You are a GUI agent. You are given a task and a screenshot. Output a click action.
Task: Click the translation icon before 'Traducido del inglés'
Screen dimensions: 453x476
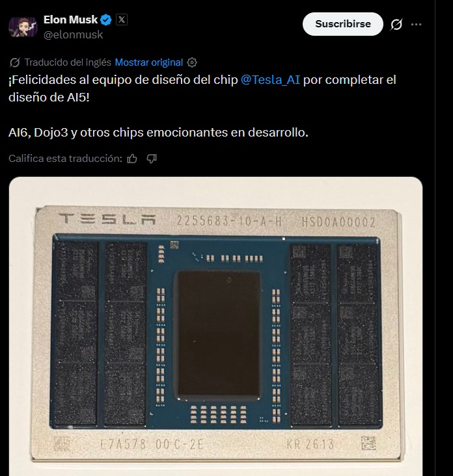pyautogui.click(x=16, y=62)
